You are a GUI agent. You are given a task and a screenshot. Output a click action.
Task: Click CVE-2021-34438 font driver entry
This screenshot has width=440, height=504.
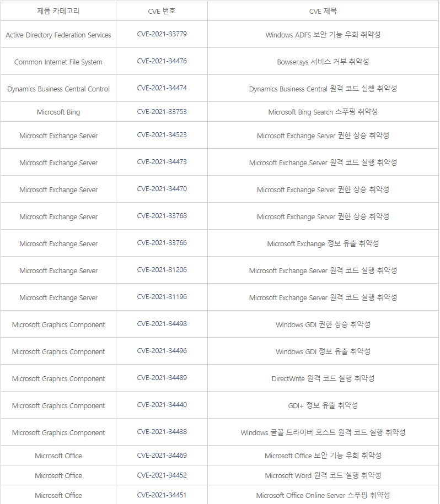tap(162, 432)
